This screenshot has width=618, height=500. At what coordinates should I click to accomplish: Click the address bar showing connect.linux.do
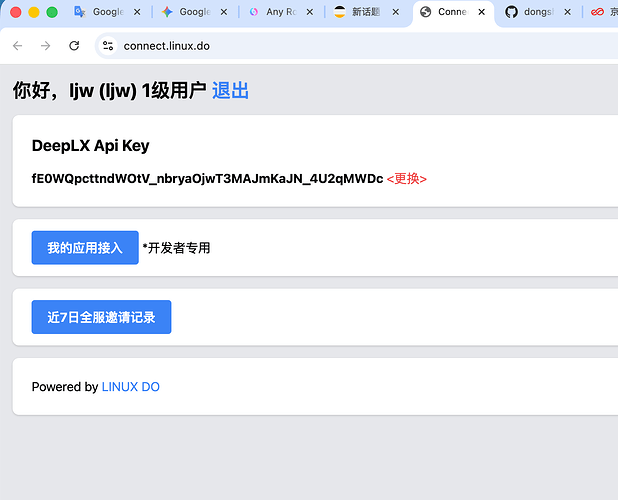click(x=355, y=46)
